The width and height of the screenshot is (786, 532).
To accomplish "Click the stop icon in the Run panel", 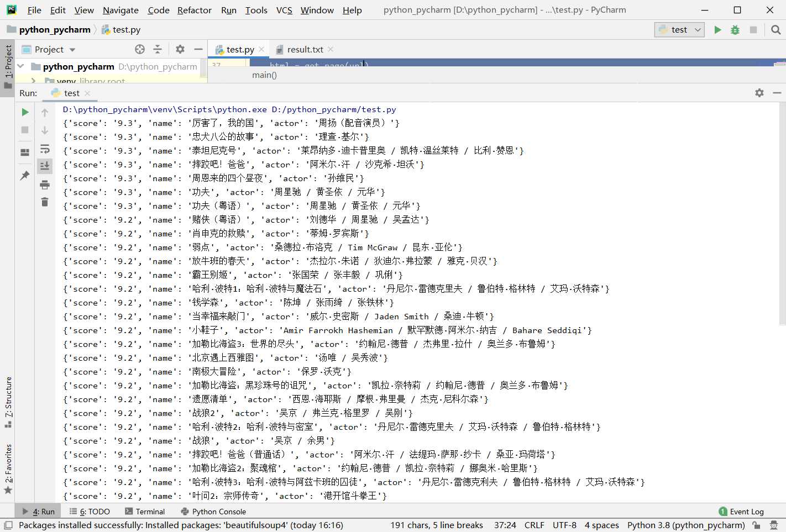I will click(25, 130).
